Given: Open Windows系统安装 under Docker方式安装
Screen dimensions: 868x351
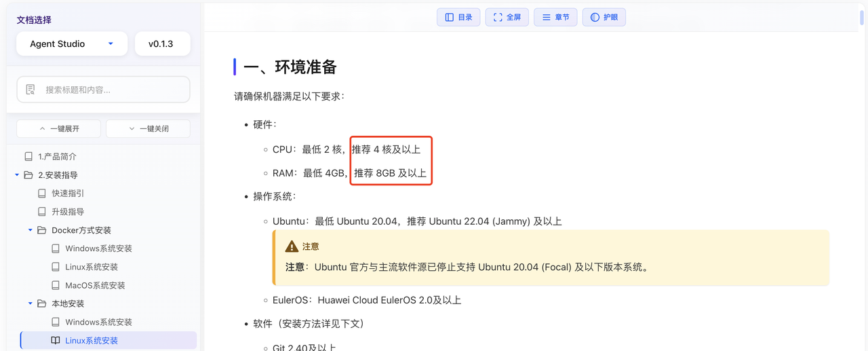Looking at the screenshot, I should click(x=98, y=248).
